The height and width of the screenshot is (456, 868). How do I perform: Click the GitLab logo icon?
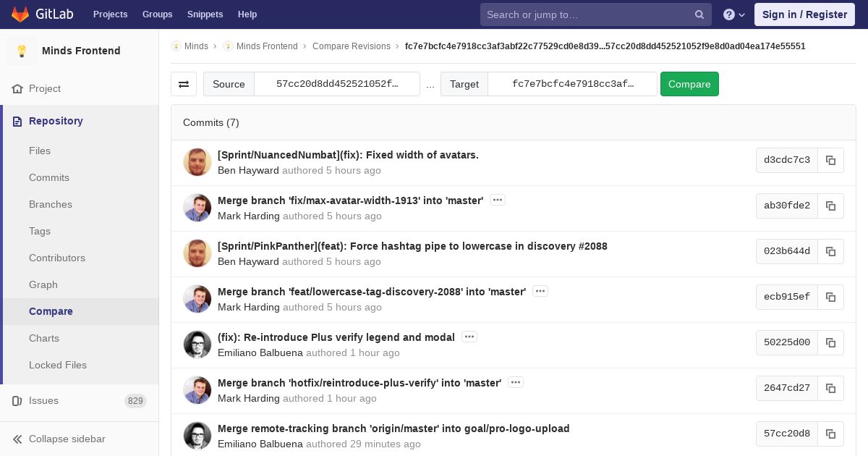tap(20, 14)
